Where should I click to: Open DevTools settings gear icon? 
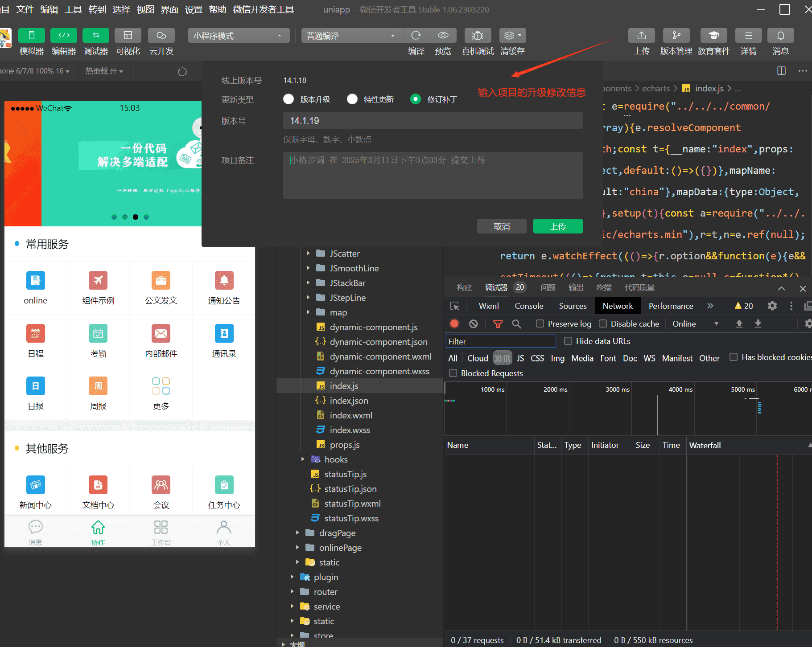tap(772, 306)
